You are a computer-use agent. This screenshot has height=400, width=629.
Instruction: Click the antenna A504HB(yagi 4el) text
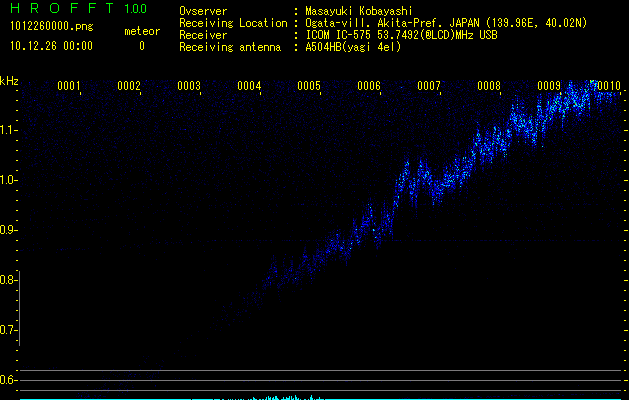point(353,47)
